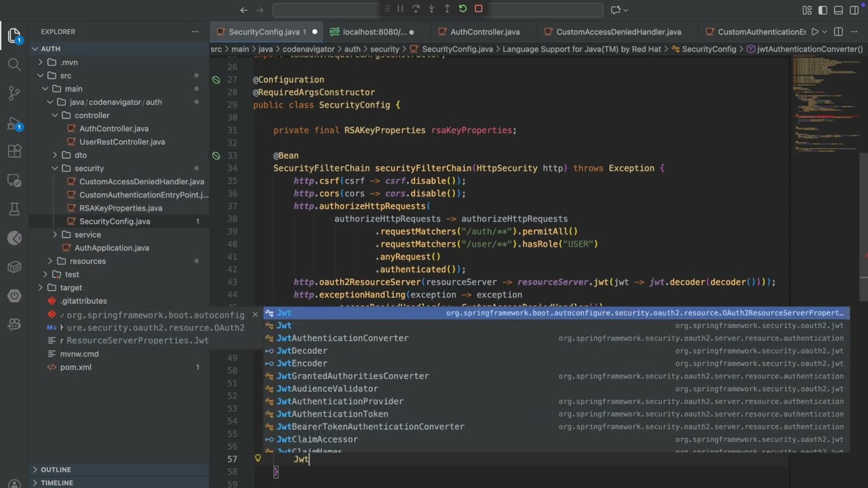Open the Search view icon
Image resolution: width=868 pixels, height=488 pixels.
14,64
